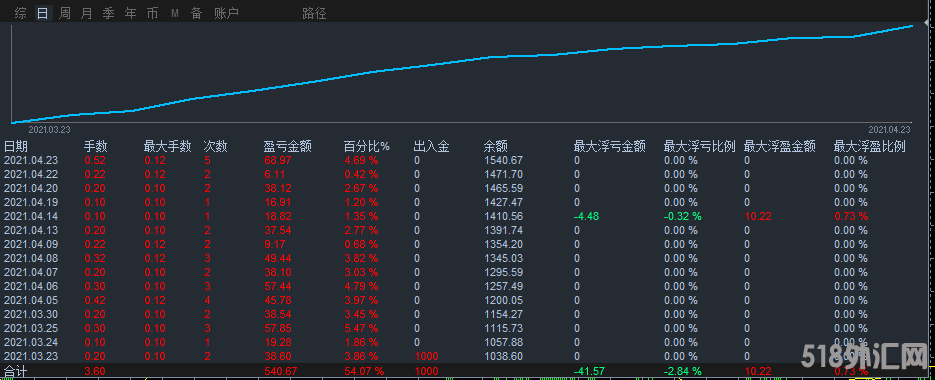Sort by the 盈亏金额 column header
The width and height of the screenshot is (935, 380).
click(x=288, y=146)
